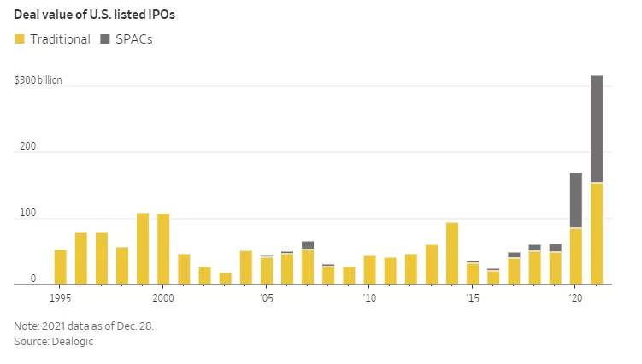Click the 2010 bar
Image resolution: width=642 pixels, height=364 pixels.
369,270
